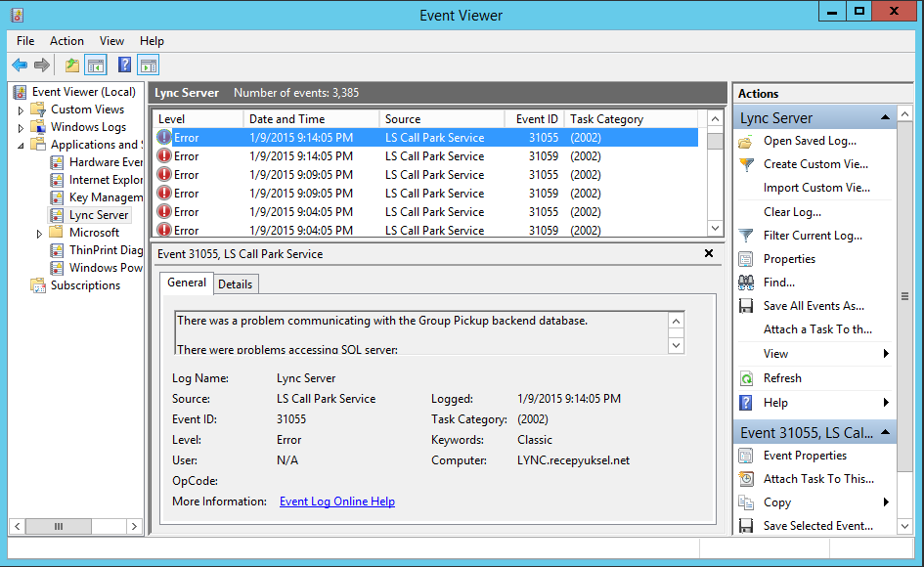Switch to the General tab
Image resolution: width=924 pixels, height=567 pixels.
[x=186, y=283]
